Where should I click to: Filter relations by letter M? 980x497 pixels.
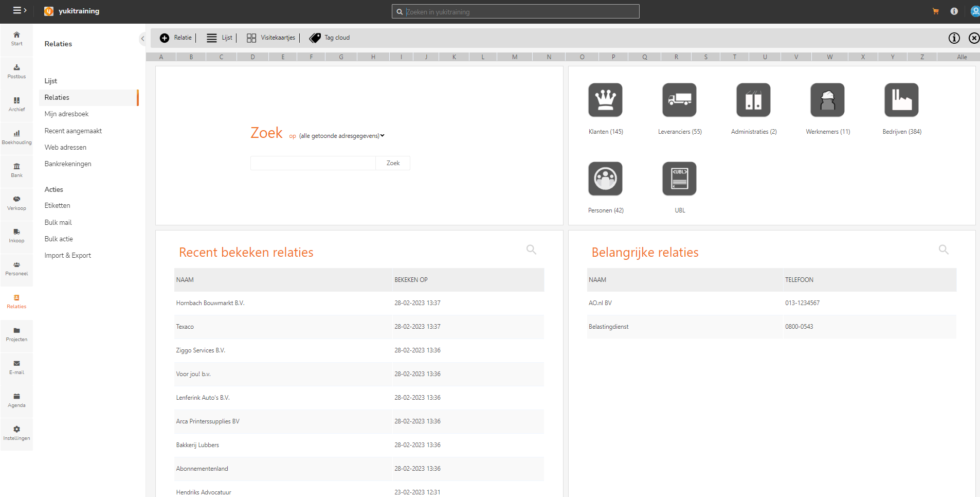pyautogui.click(x=514, y=57)
